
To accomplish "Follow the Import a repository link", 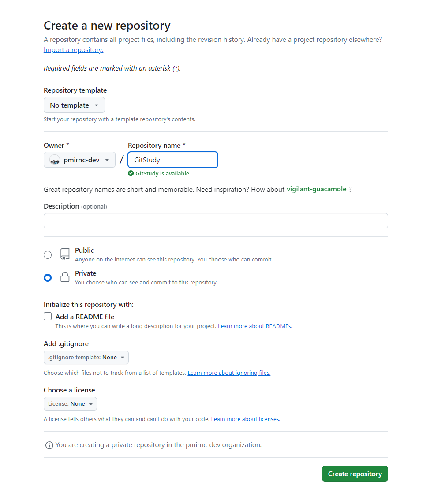I will [x=74, y=50].
